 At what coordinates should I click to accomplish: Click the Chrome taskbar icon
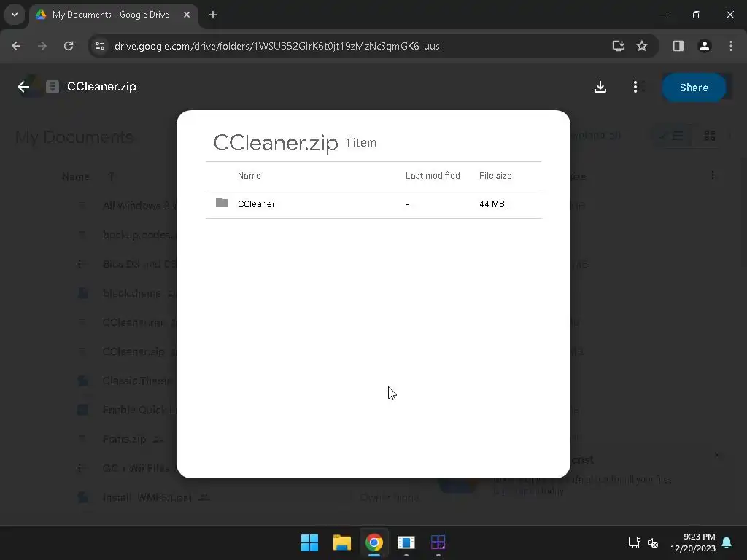click(x=374, y=542)
